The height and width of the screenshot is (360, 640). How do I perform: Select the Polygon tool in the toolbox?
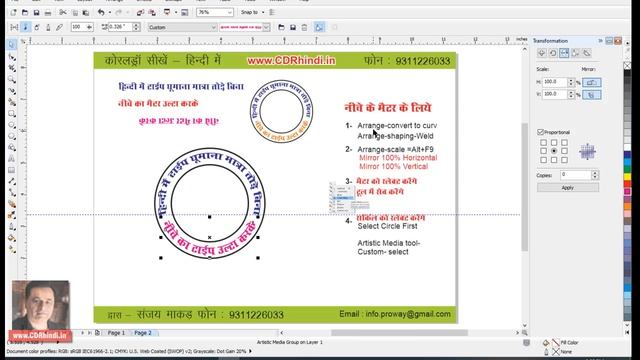[12, 136]
